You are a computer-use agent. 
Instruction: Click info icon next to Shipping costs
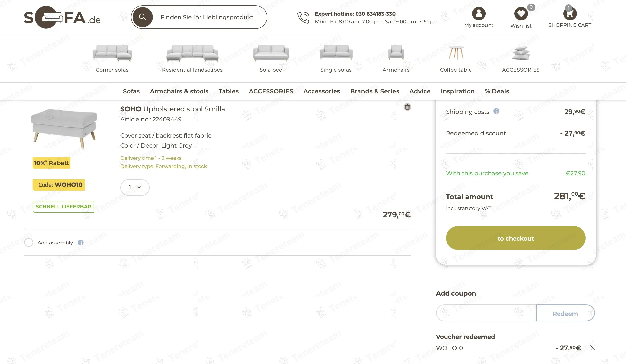[x=496, y=111]
